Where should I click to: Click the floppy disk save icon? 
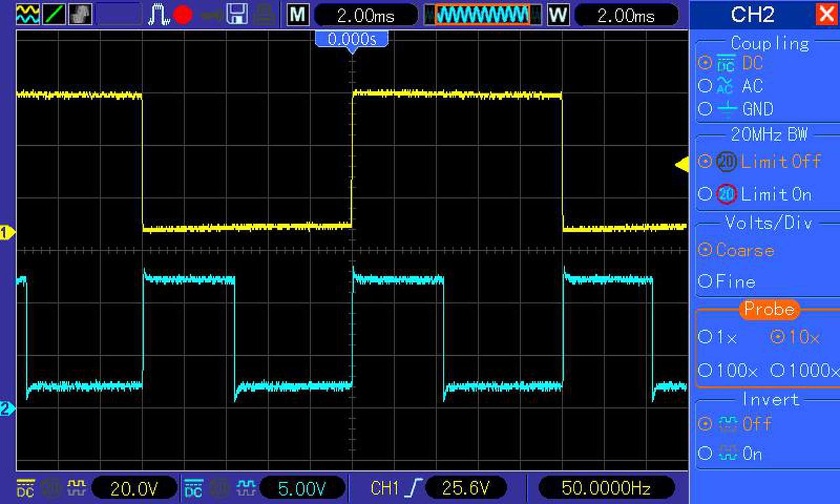click(237, 14)
